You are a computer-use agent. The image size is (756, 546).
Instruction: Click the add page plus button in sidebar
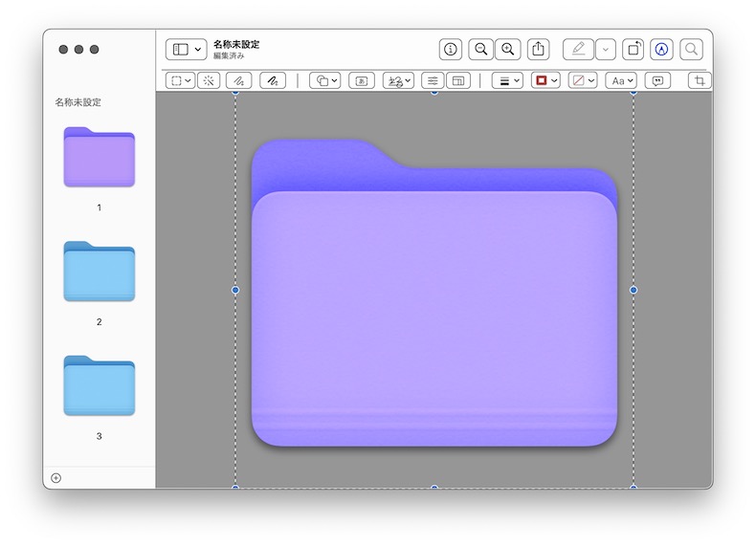(x=56, y=477)
